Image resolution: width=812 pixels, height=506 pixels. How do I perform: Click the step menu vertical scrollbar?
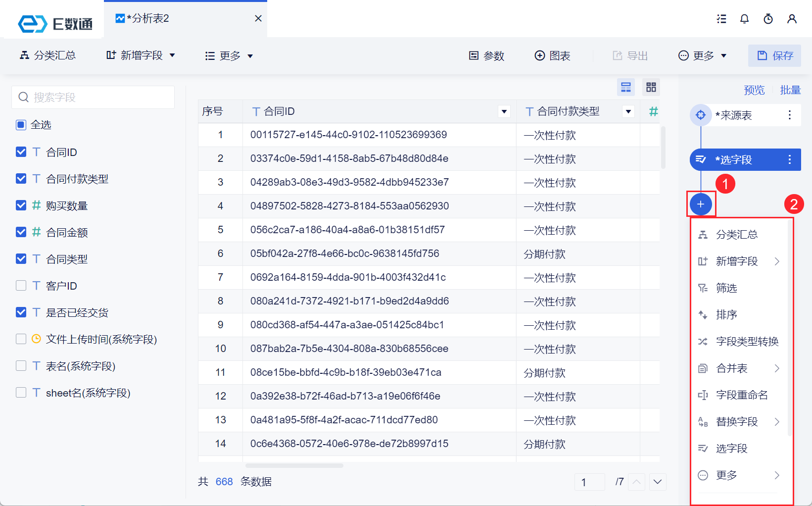click(x=790, y=327)
